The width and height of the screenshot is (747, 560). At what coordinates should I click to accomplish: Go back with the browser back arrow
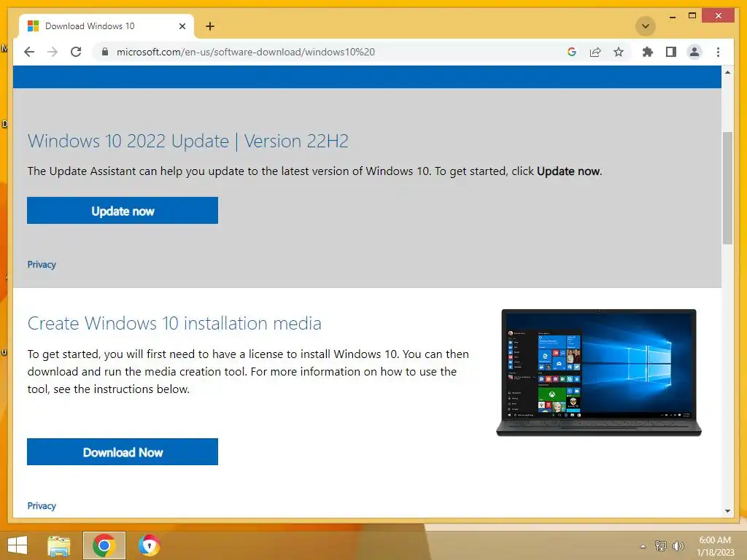pos(29,52)
